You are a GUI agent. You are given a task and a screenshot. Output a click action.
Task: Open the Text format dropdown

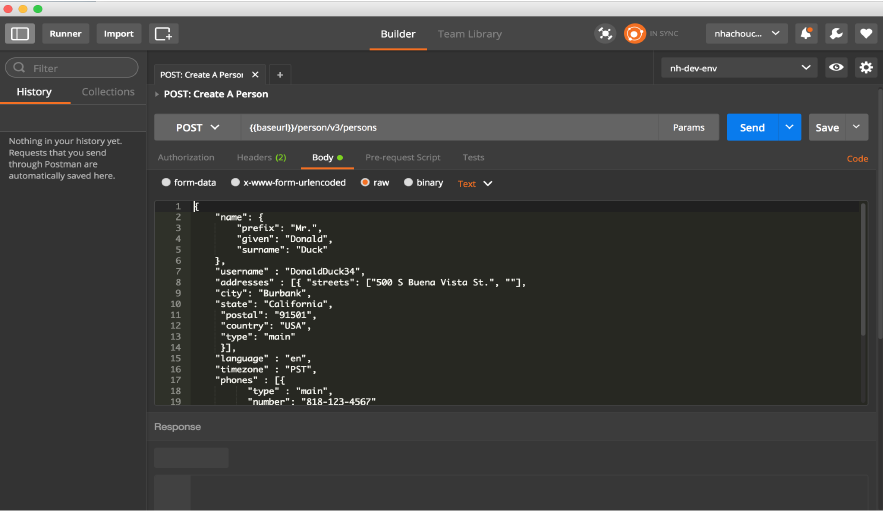click(475, 183)
